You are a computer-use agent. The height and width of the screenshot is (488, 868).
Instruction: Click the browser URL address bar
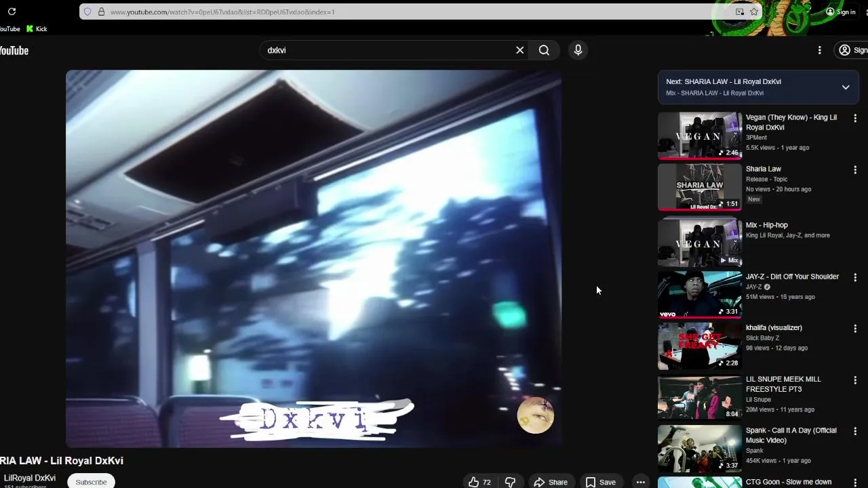tap(420, 12)
